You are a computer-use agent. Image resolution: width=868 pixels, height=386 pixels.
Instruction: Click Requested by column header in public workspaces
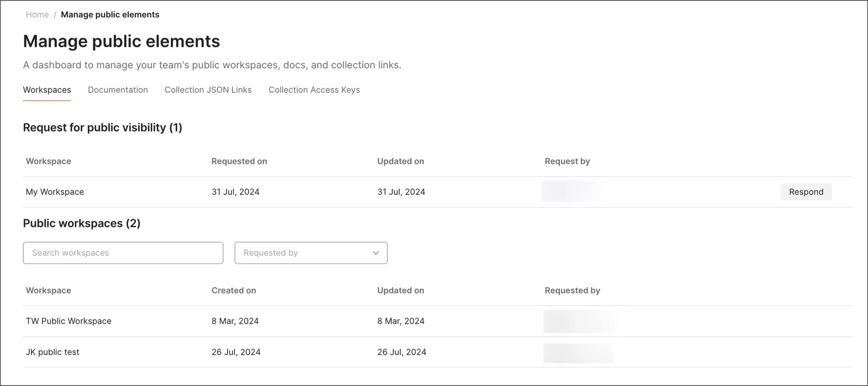(x=572, y=290)
